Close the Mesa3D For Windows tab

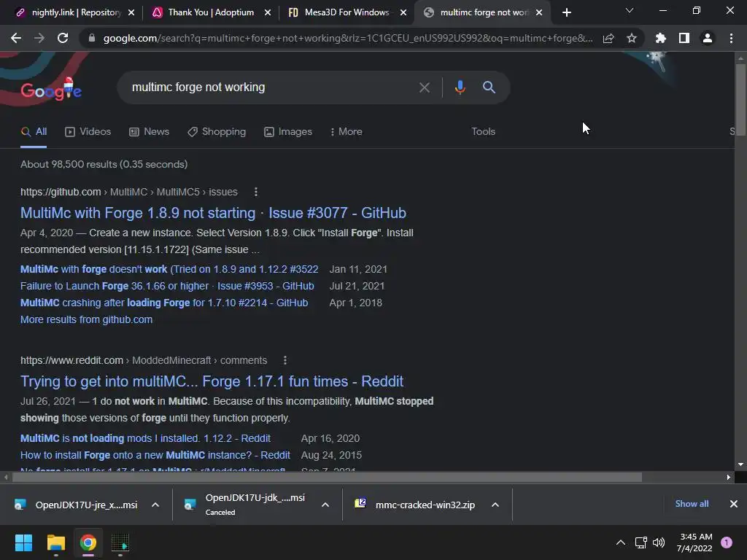403,12
